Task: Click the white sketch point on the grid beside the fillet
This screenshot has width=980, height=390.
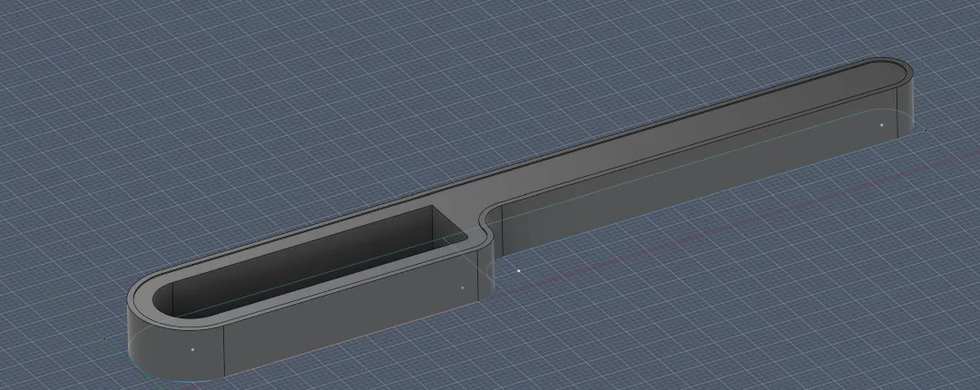Action: (519, 270)
